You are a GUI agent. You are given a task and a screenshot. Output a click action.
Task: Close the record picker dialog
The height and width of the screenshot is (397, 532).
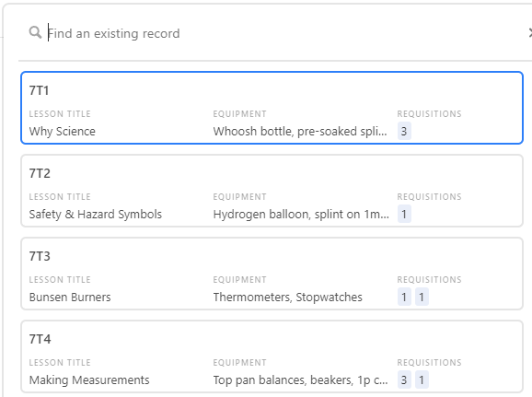click(530, 33)
